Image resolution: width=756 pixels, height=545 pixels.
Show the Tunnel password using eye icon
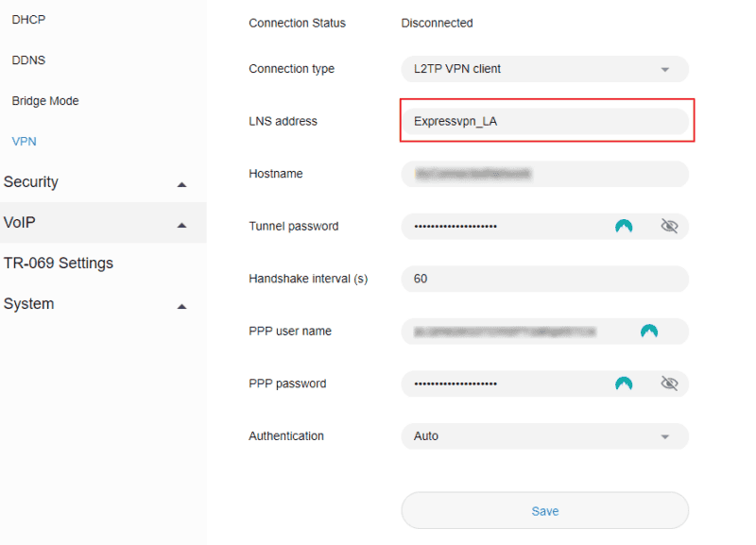point(669,226)
